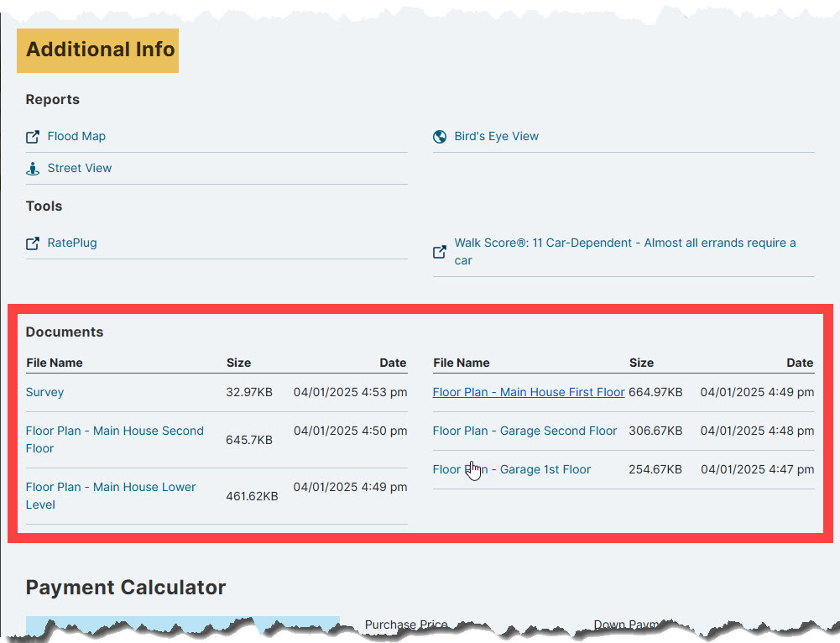Open the Flood Map report link
Viewport: 840px width, 643px height.
click(x=76, y=136)
